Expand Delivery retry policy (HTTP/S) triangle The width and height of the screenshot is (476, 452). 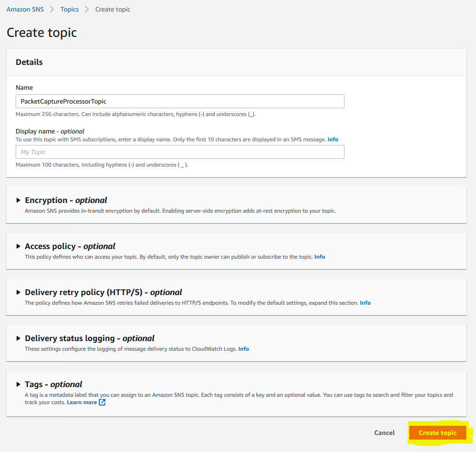coord(18,292)
